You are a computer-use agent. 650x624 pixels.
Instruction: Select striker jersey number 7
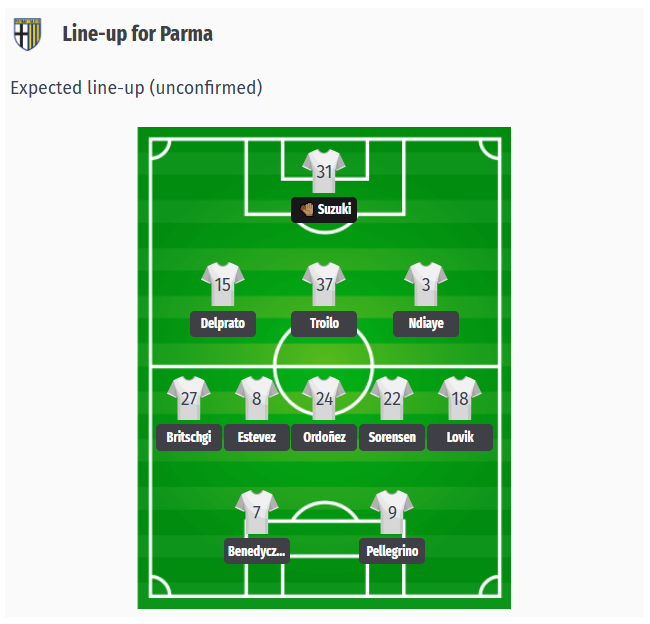pyautogui.click(x=257, y=512)
